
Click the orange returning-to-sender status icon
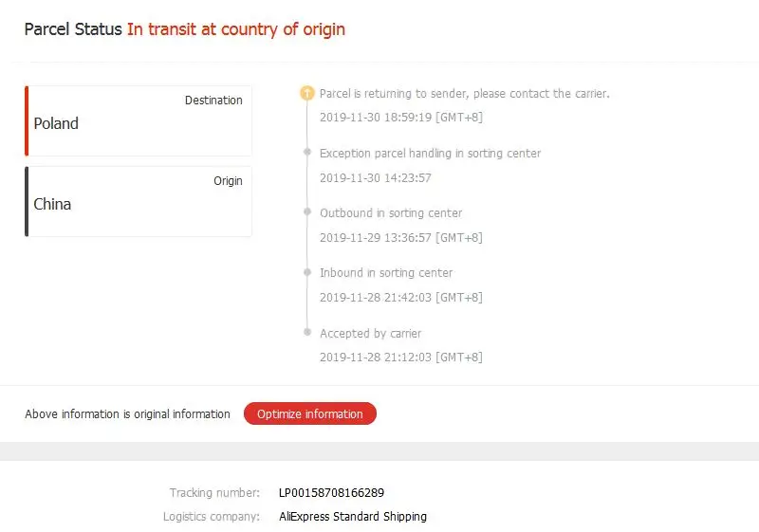(306, 93)
